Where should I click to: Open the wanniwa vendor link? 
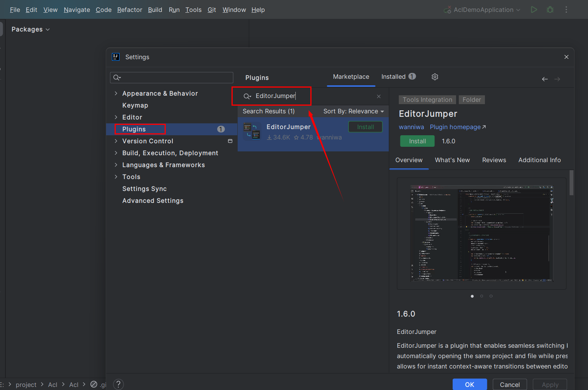click(411, 127)
